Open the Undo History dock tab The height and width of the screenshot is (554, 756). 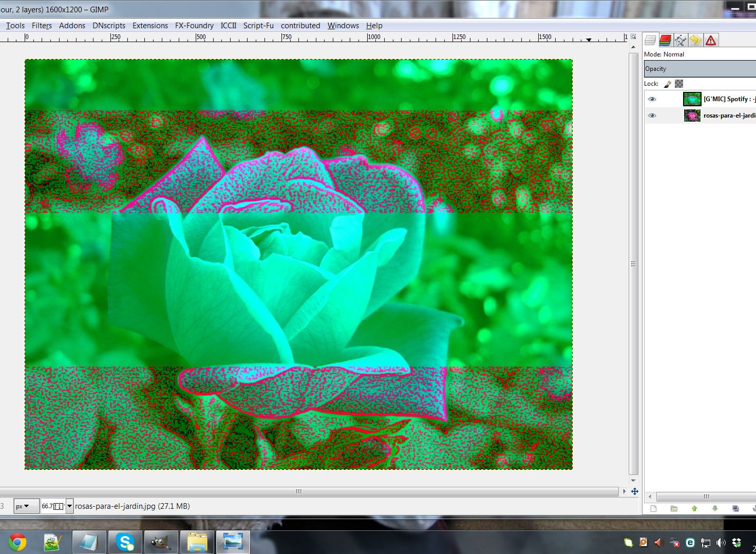pos(695,40)
